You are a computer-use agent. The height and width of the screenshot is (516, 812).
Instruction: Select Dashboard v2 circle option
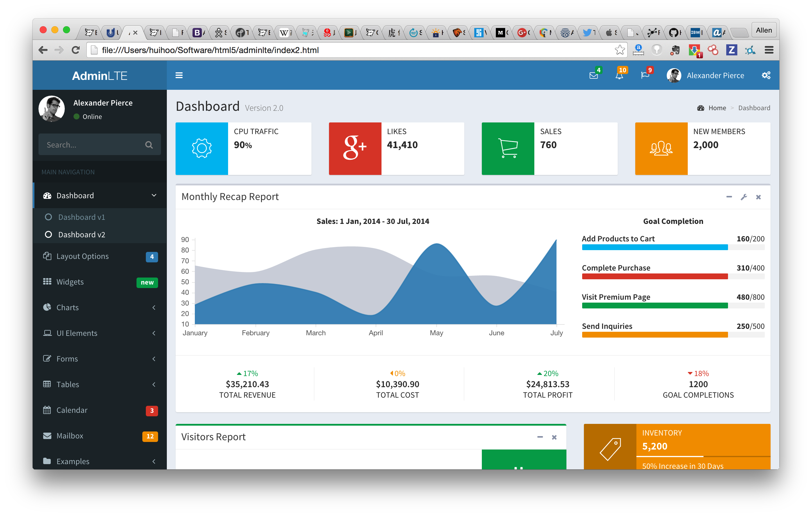point(48,235)
